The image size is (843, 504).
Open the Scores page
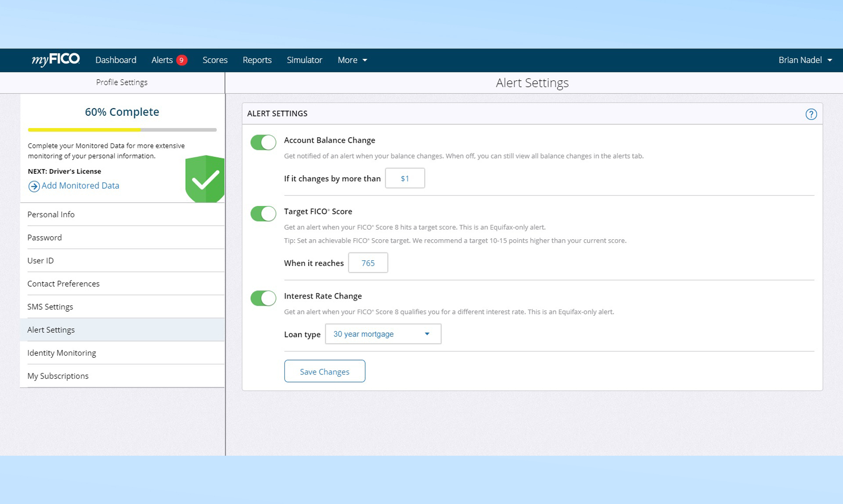click(x=215, y=60)
